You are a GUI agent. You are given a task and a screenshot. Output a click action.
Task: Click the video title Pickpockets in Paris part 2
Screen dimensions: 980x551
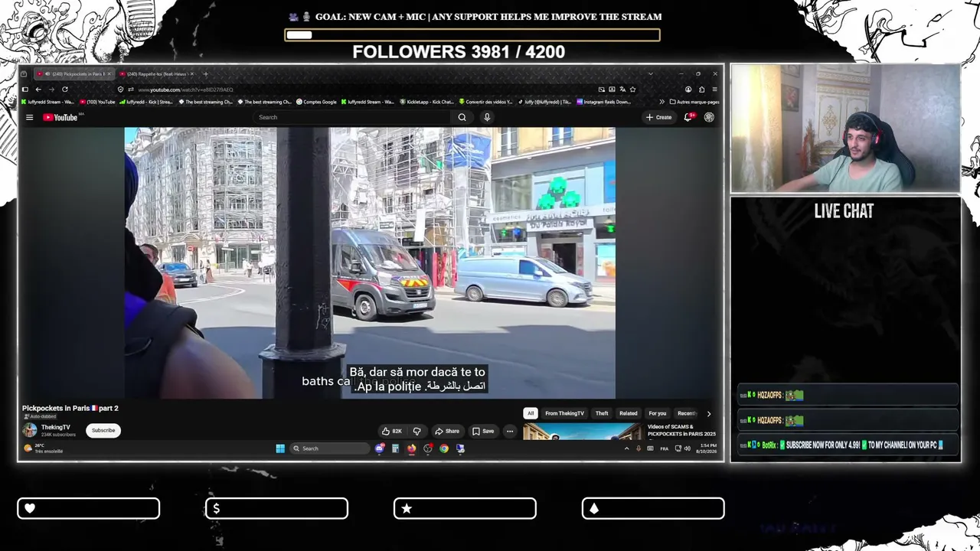coord(70,409)
